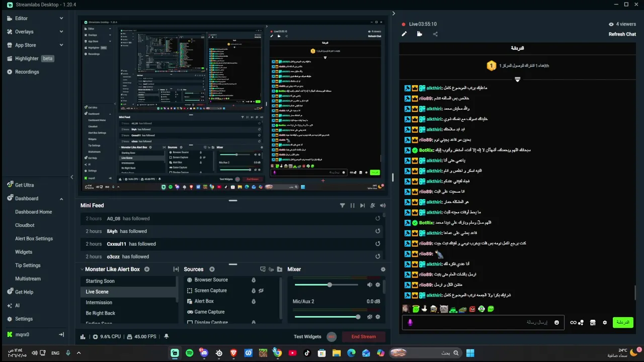Add a source folder
The height and width of the screenshot is (362, 644).
pos(280,269)
